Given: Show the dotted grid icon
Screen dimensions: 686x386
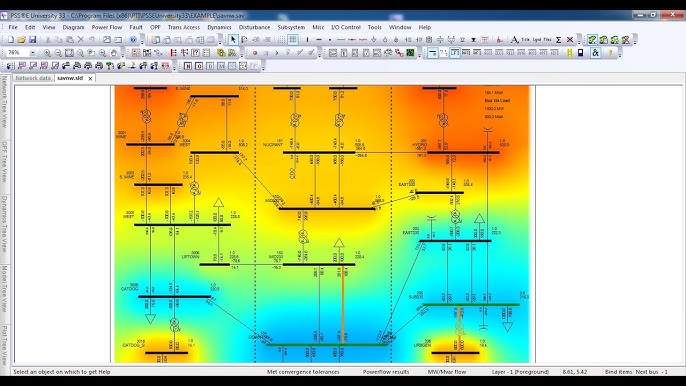Looking at the screenshot, I should pyautogui.click(x=281, y=40).
